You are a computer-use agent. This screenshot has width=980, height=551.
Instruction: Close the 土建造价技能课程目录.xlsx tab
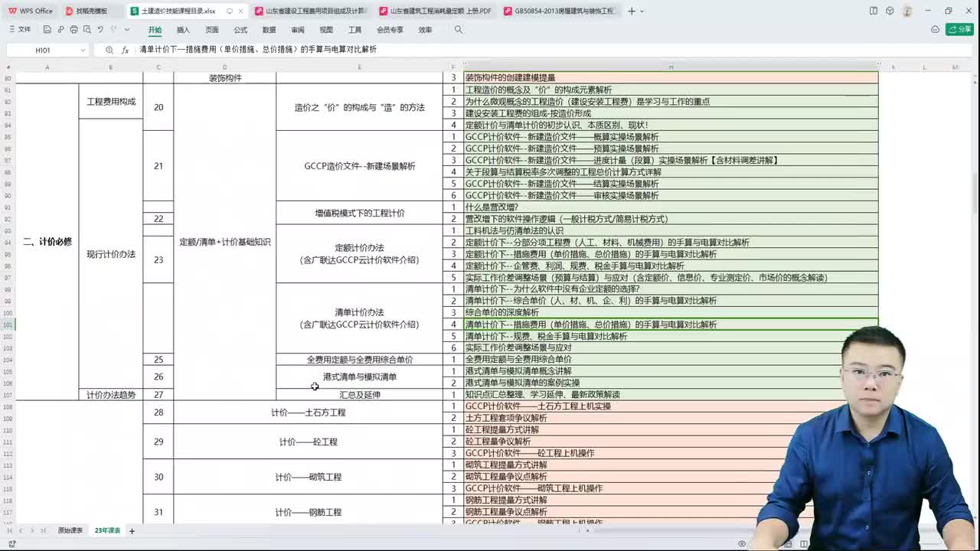tap(240, 11)
